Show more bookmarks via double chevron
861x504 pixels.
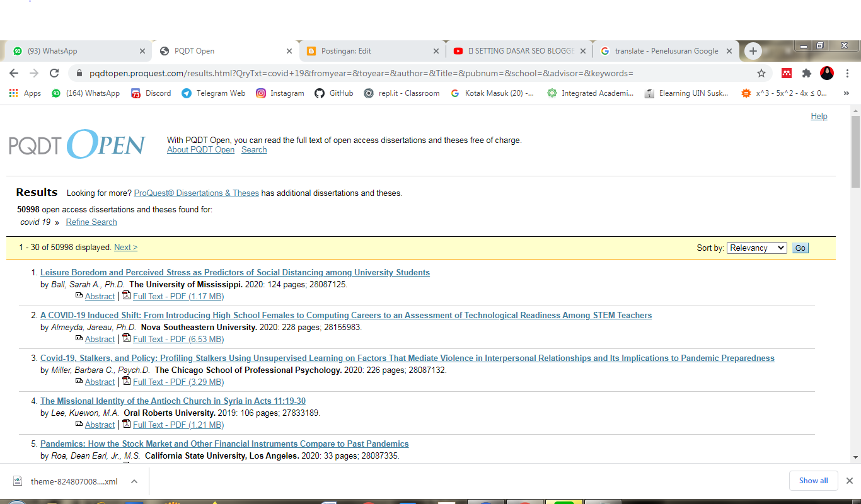[846, 93]
